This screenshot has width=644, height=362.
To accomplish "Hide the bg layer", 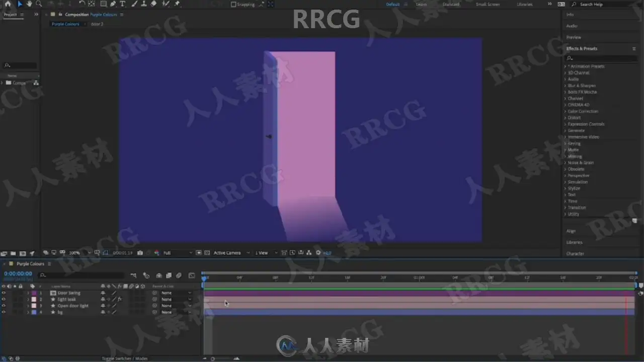I will click(x=4, y=312).
